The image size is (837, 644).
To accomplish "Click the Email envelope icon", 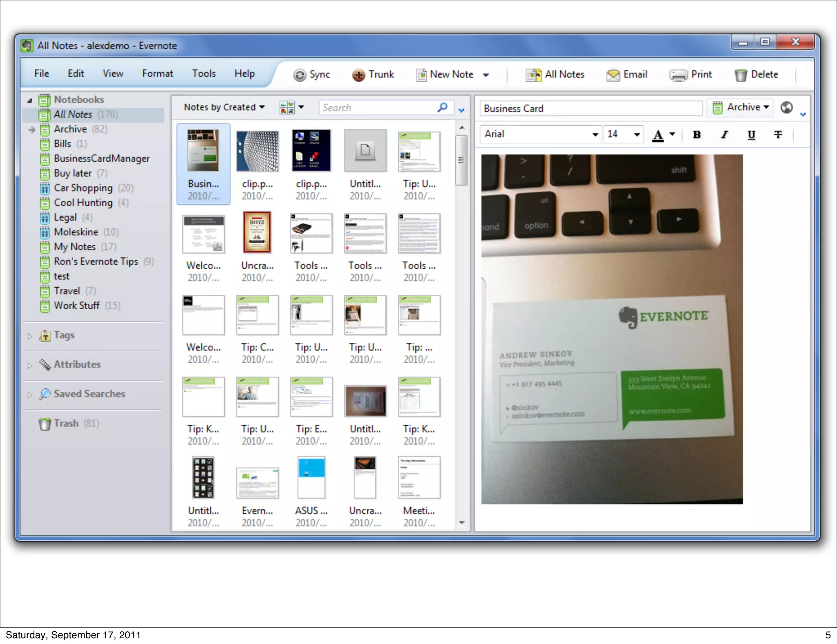I will [613, 75].
